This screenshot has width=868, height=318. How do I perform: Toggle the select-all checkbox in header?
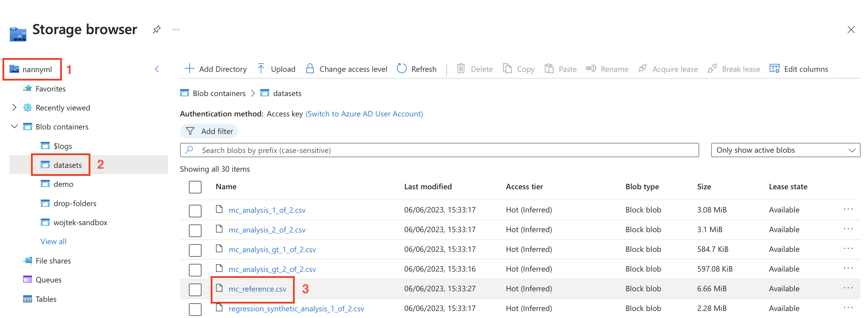click(x=195, y=187)
